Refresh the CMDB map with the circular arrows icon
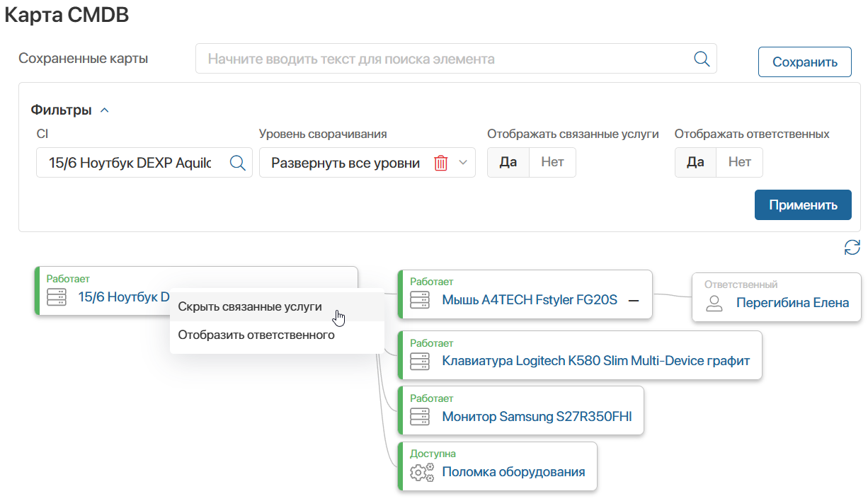Image resolution: width=868 pixels, height=501 pixels. tap(852, 247)
